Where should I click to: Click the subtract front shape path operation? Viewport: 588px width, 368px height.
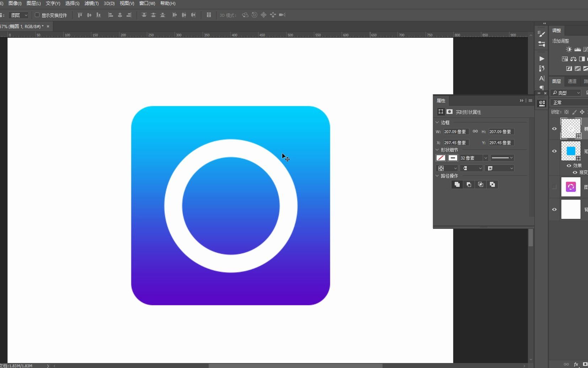tap(469, 184)
